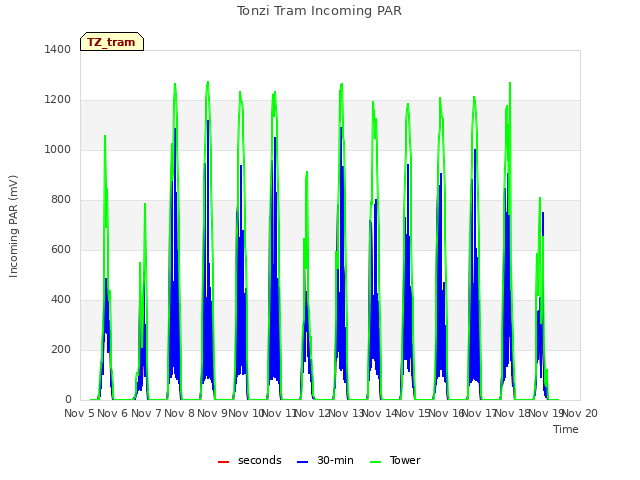Screen dimensions: 640x480
Task: Click the 1000 y-axis tick label
Action: point(58,149)
